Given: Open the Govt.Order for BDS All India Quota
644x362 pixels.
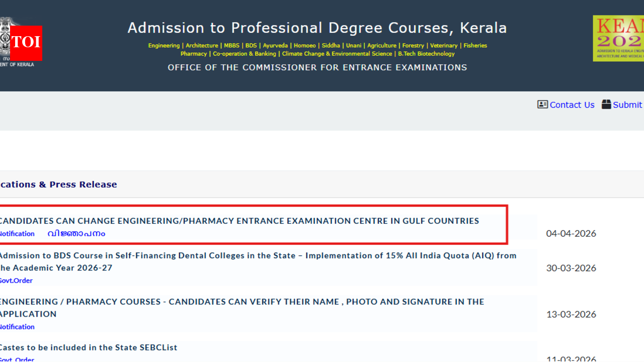Looking at the screenshot, I should point(16,280).
